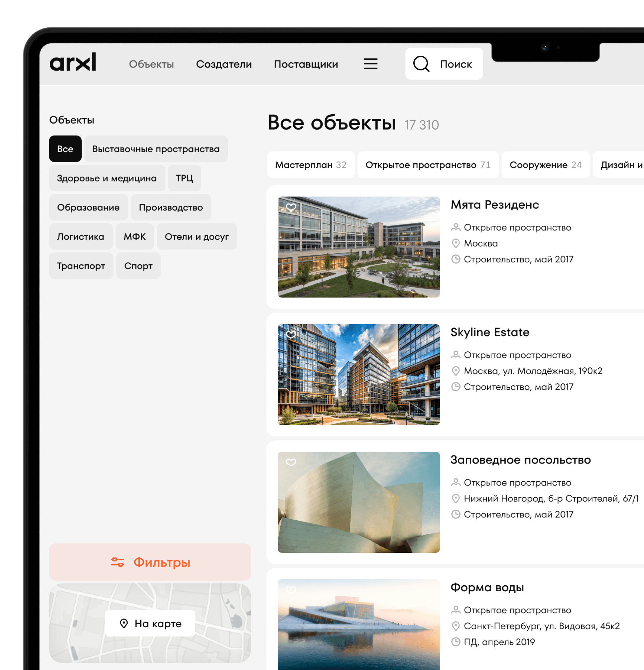Click address Нижний Новгород, б-р Строителей, 67/1
Image resolution: width=644 pixels, height=670 pixels.
[551, 499]
